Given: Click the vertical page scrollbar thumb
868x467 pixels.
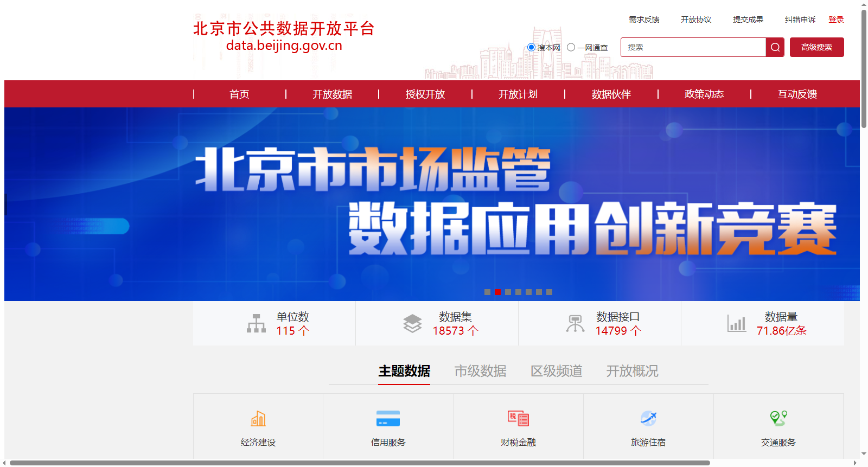Looking at the screenshot, I should point(864,68).
